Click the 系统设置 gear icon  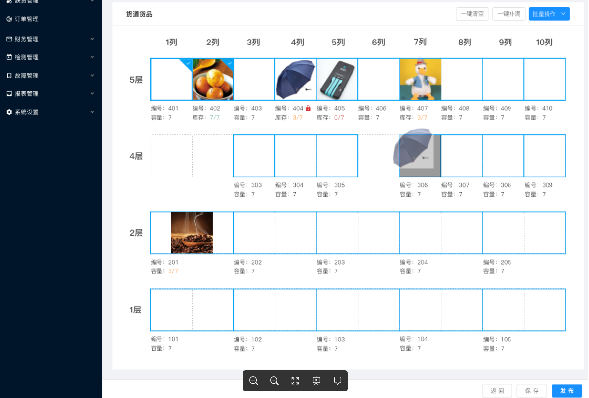coord(9,112)
